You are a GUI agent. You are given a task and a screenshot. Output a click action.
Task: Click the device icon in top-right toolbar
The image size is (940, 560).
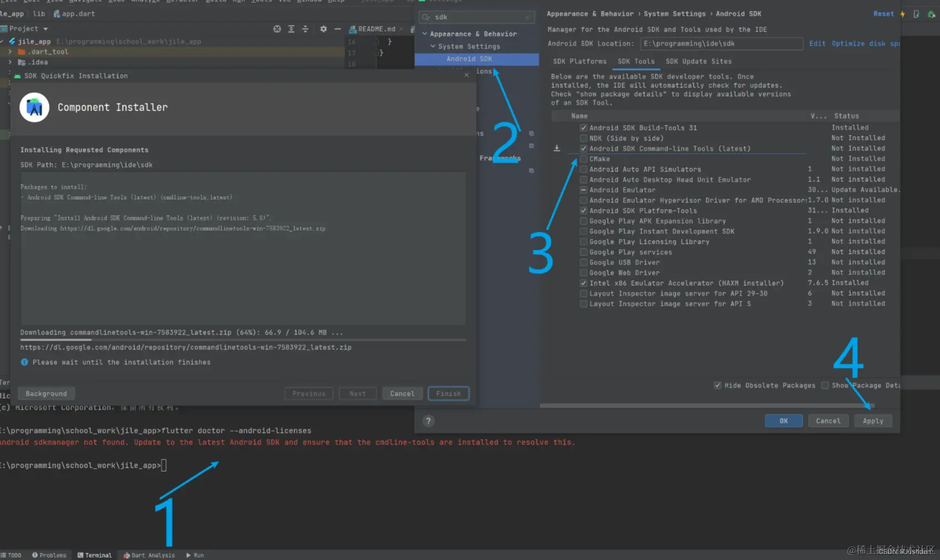point(916,14)
